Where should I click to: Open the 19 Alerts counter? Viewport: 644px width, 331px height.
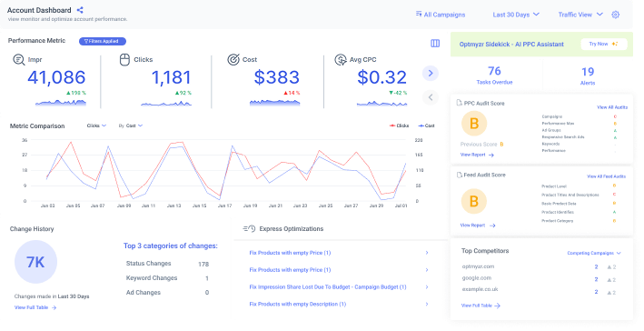tap(588, 75)
